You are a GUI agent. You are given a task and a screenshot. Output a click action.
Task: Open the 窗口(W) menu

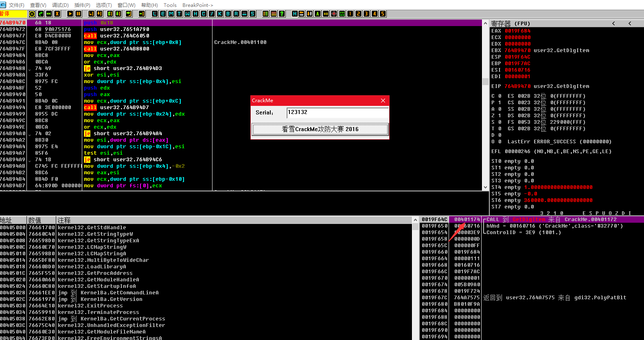coord(126,5)
